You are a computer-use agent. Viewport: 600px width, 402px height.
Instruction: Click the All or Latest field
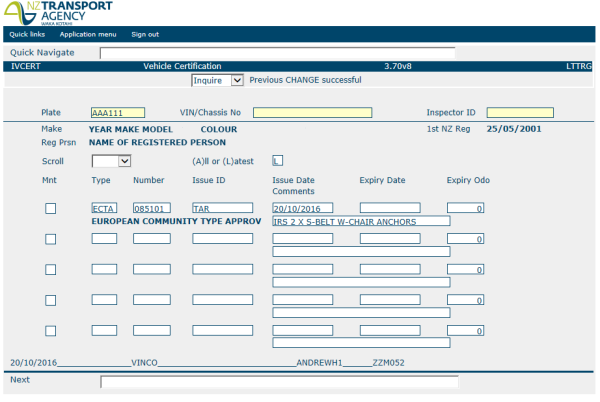(x=278, y=161)
